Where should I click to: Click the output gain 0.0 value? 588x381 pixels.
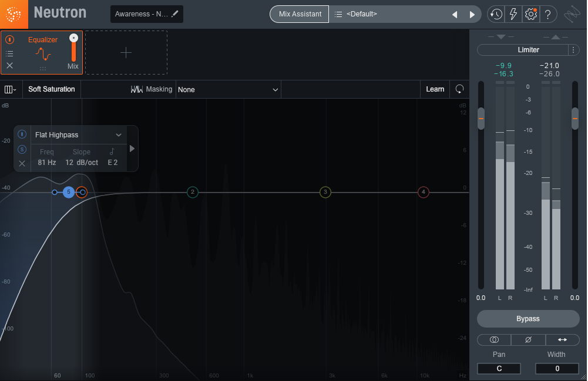(x=574, y=298)
